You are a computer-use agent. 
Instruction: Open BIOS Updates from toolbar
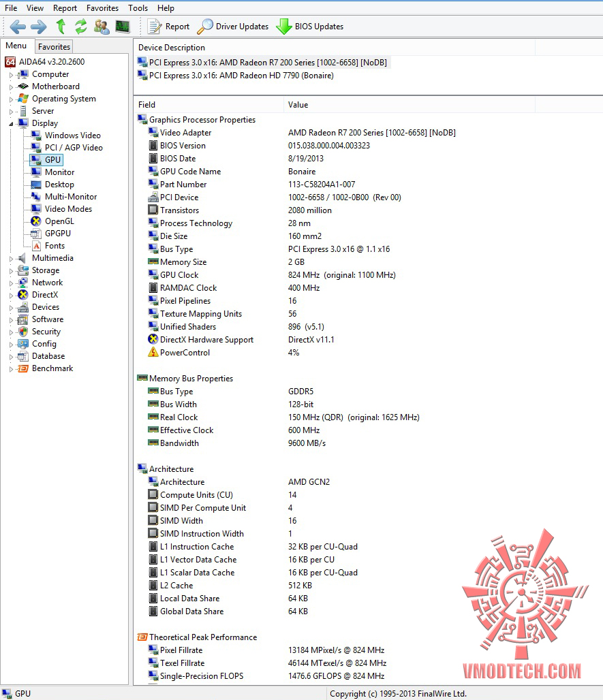[x=309, y=27]
